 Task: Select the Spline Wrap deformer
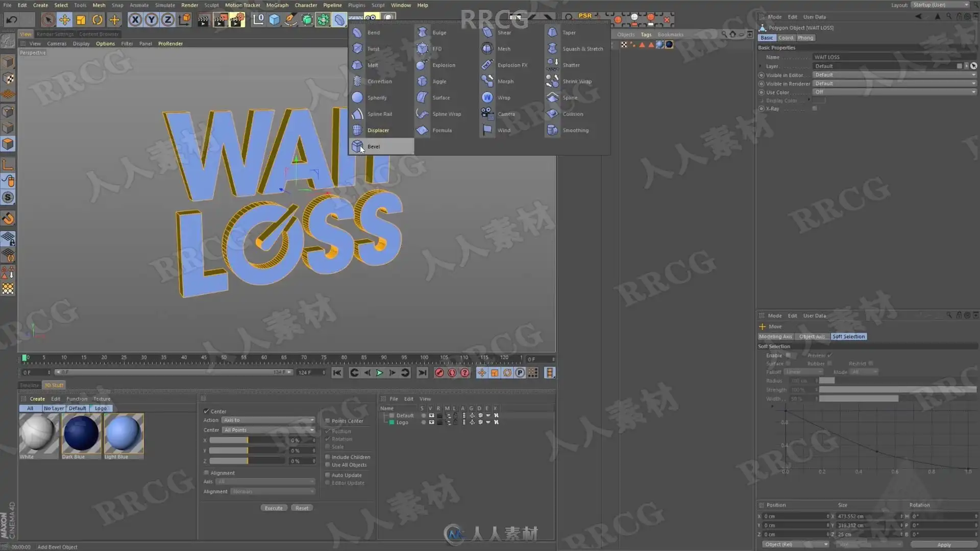446,114
